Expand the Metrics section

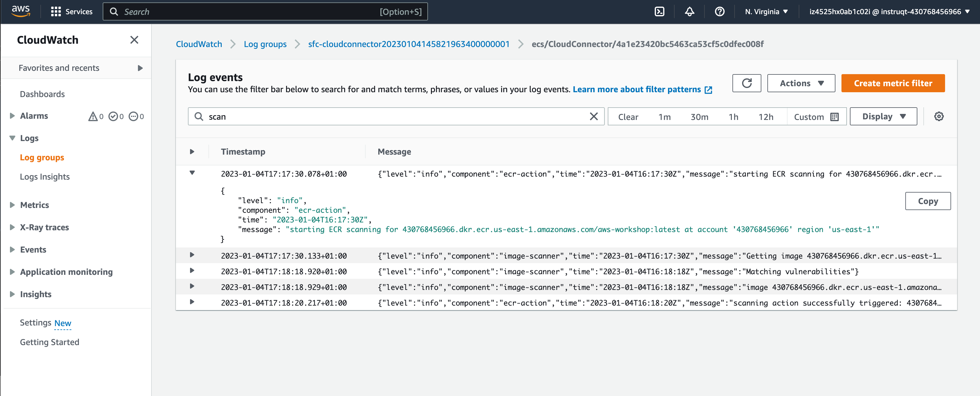tap(12, 205)
